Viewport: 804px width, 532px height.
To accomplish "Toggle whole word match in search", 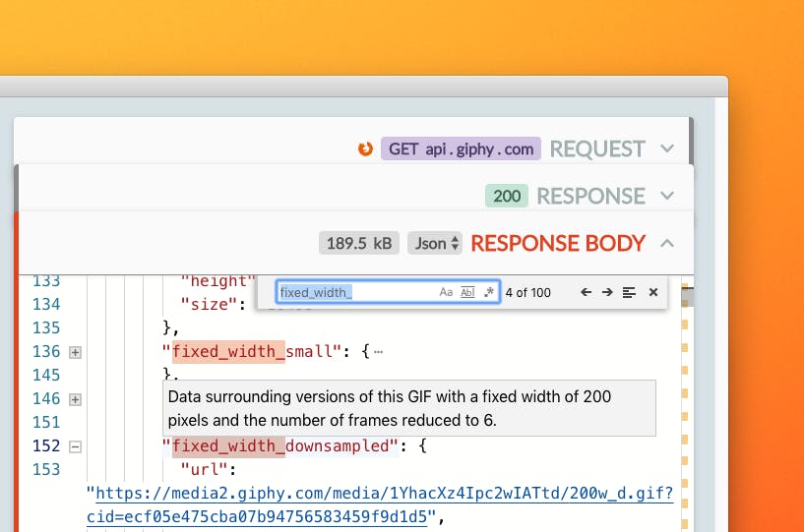I will tap(467, 292).
